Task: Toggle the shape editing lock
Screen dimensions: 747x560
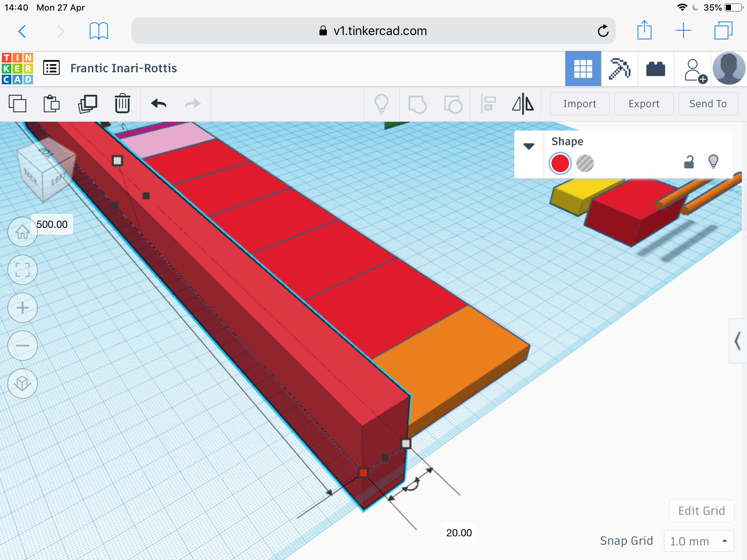Action: point(689,162)
